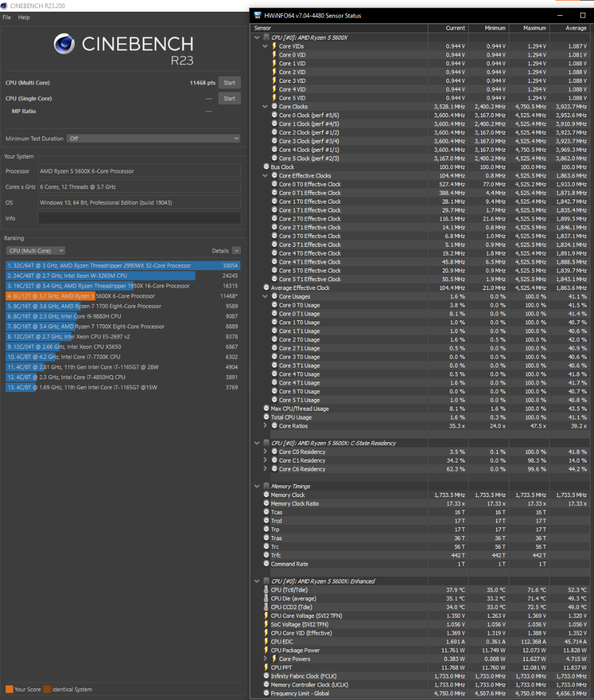Select the Intel Xeon W-3265M ranking row
This screenshot has width=594, height=700.
pyautogui.click(x=123, y=276)
